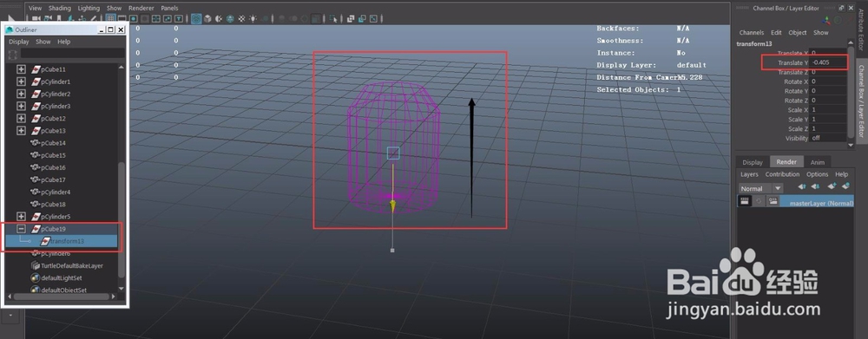
Task: Click the Visibility value field showing off
Action: [828, 138]
